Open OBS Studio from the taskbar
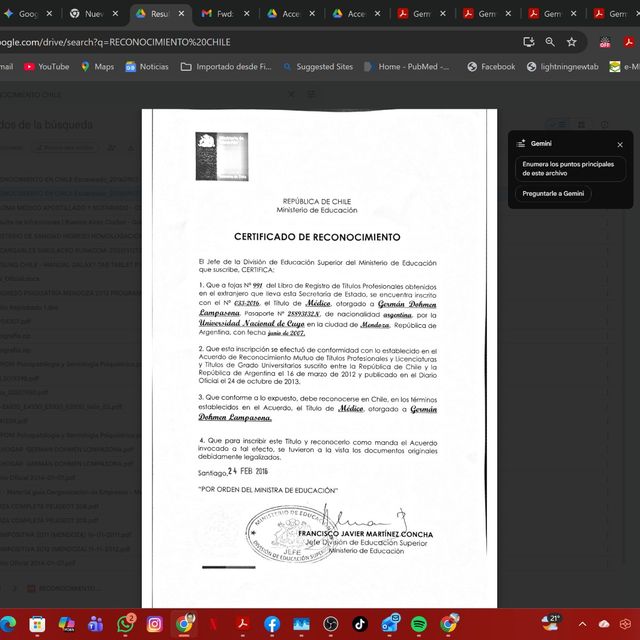Viewport: 640px width, 640px height. tap(331, 624)
